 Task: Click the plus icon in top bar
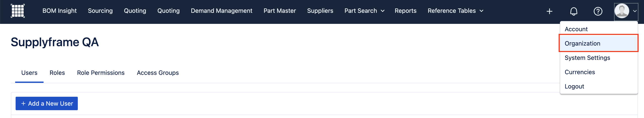click(549, 11)
